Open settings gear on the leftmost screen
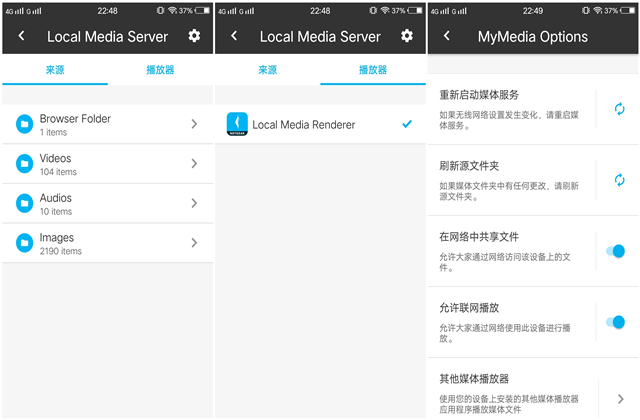 194,36
